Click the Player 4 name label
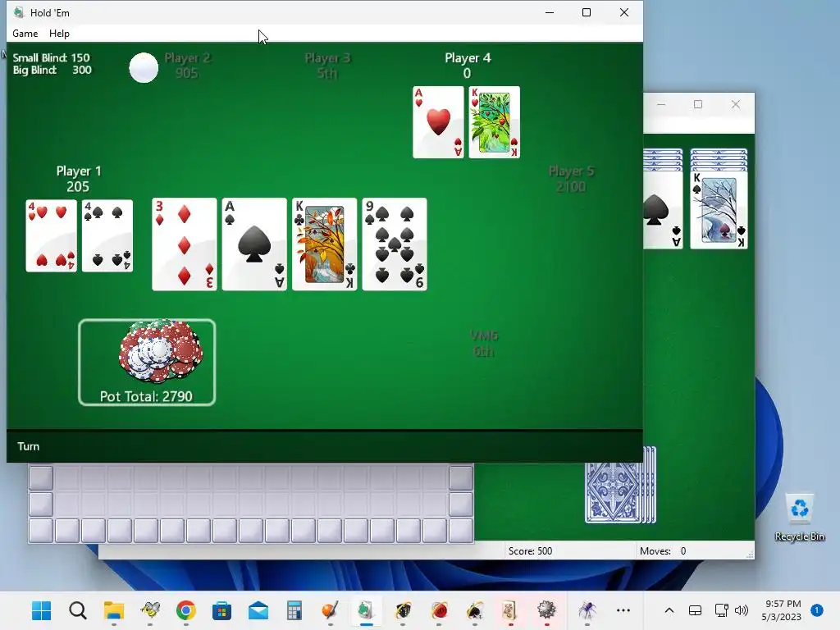Image resolution: width=840 pixels, height=630 pixels. pyautogui.click(x=468, y=58)
